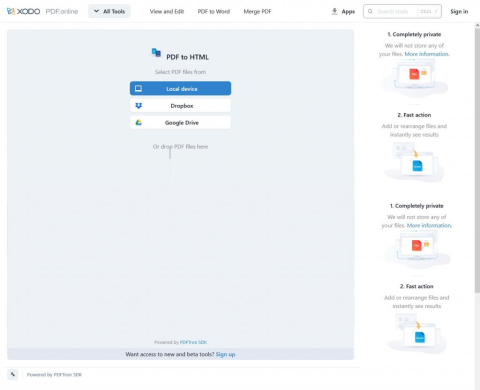
Task: Click the Apps download icon
Action: tap(334, 11)
